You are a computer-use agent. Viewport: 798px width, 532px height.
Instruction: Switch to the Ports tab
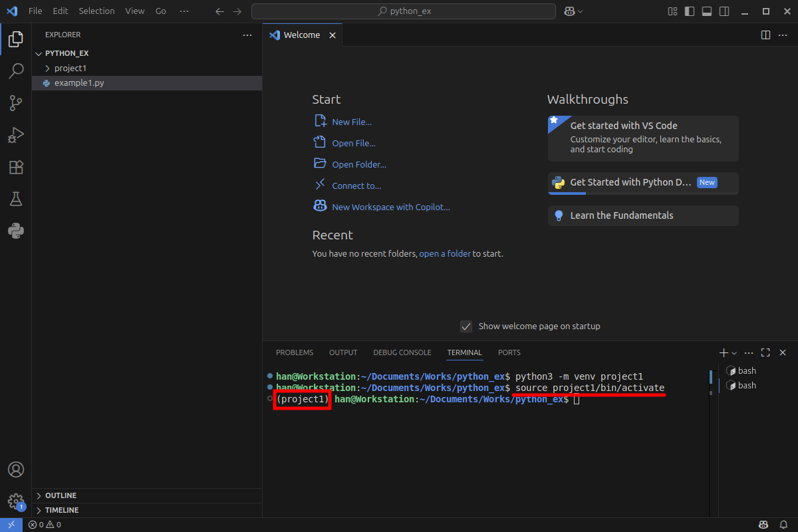(509, 352)
